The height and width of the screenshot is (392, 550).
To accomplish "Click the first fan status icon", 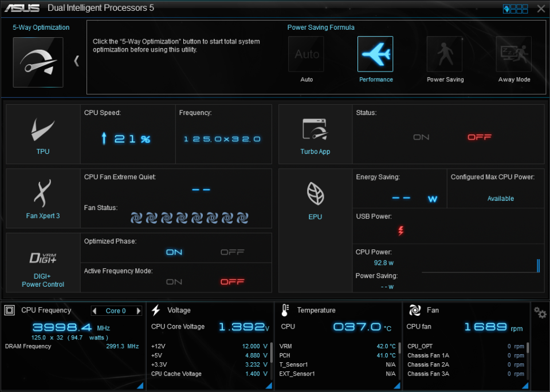I will click(136, 218).
